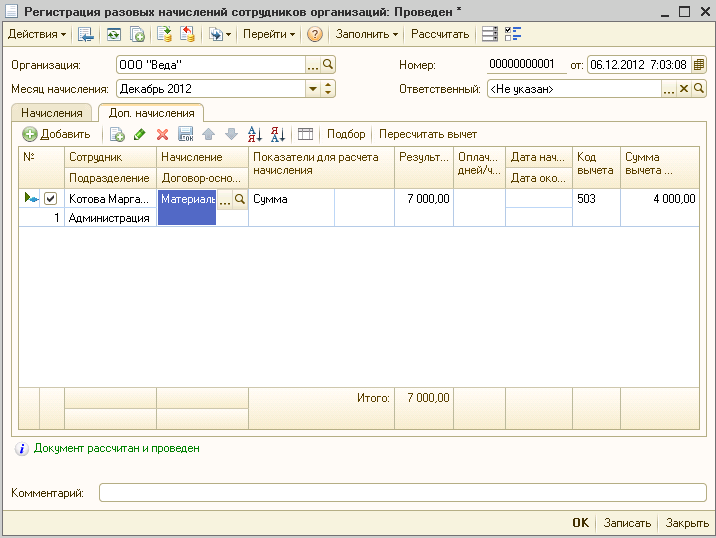Click the Котова Марга... employee cell
The image size is (716, 538).
pos(111,199)
